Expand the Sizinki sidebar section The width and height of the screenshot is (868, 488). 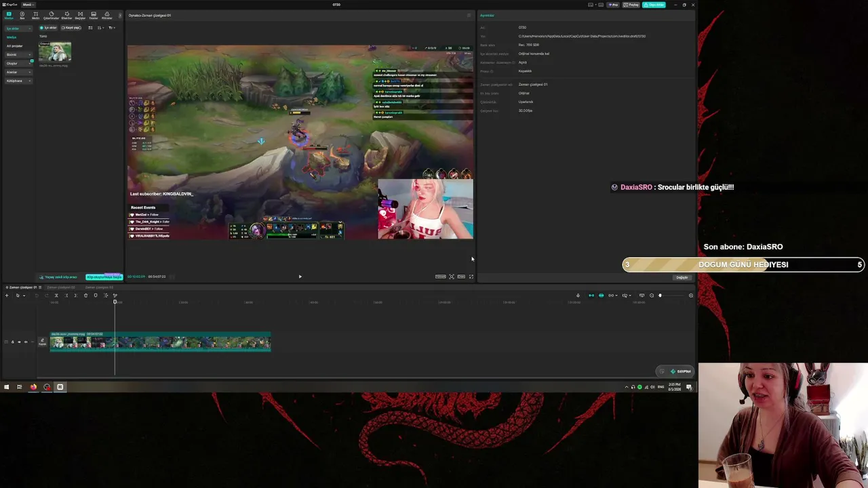[x=18, y=55]
